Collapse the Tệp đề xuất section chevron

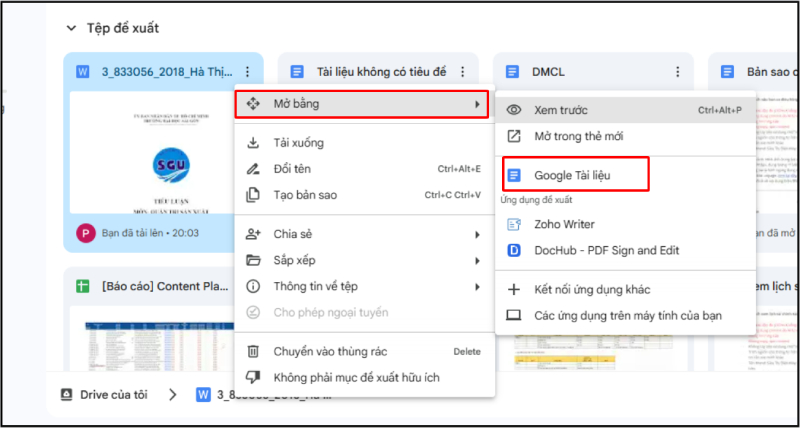pos(71,29)
